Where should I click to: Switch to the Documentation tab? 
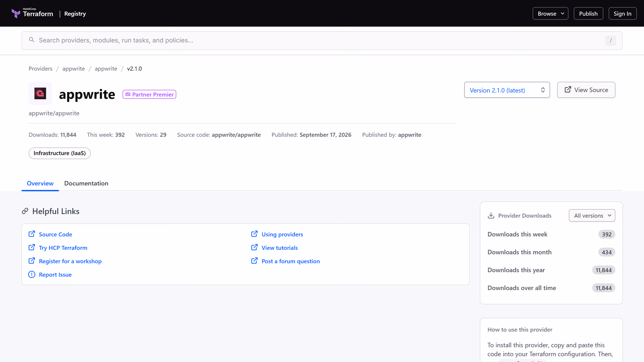(86, 183)
